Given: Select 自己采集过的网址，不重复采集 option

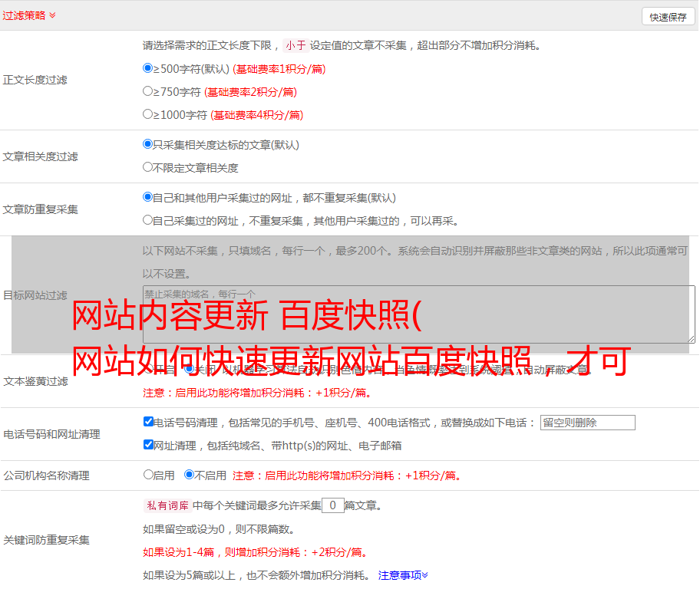Looking at the screenshot, I should (x=148, y=220).
